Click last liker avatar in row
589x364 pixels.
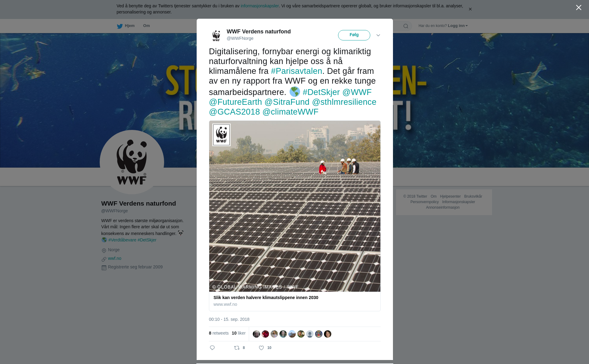328,334
